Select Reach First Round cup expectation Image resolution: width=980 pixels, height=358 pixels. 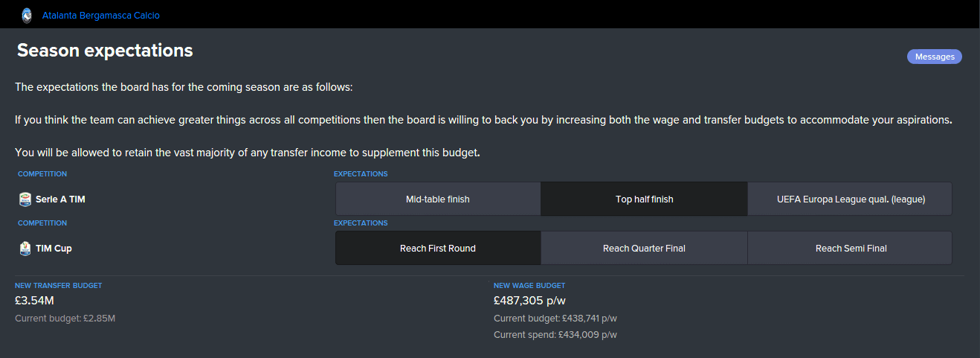click(x=438, y=248)
